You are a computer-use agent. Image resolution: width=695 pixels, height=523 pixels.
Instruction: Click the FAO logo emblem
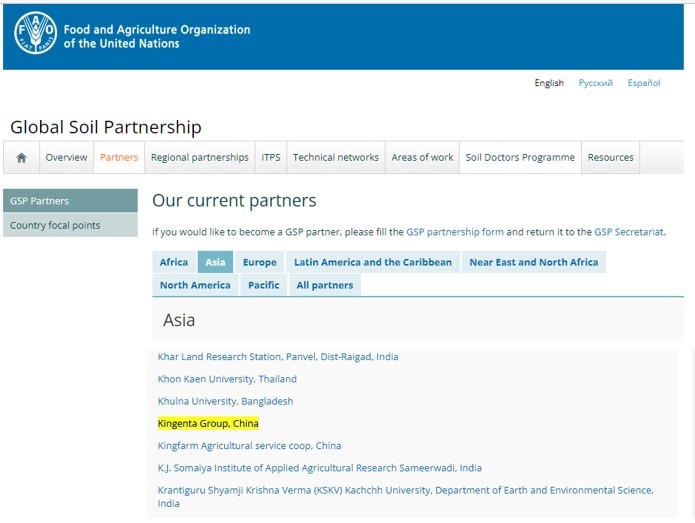(x=35, y=34)
